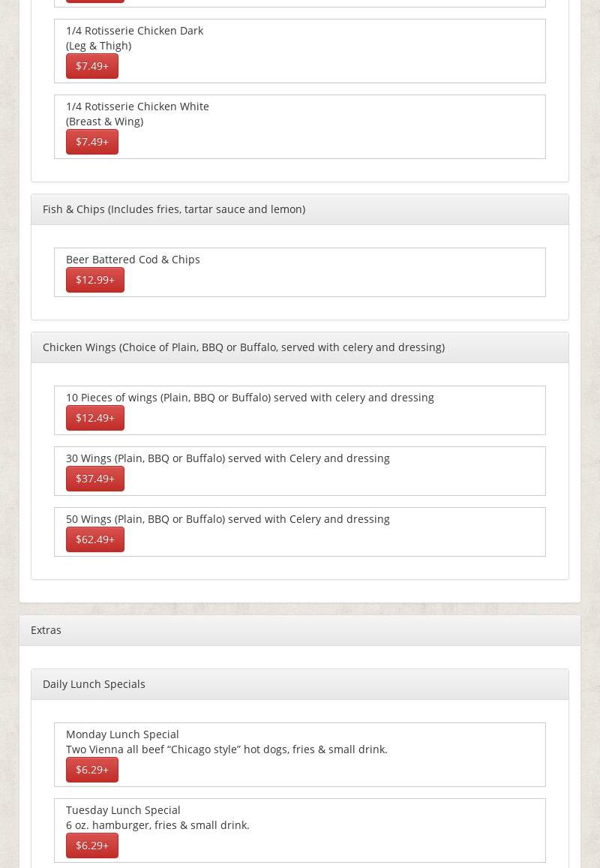Screen dimensions: 600x868
Task: Open the 30 Wings item description
Action: click(227, 458)
